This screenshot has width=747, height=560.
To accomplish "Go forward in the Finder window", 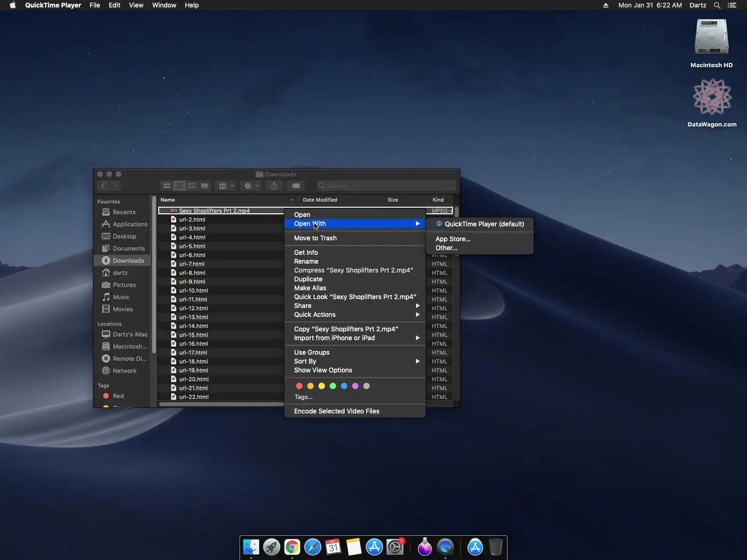I will coord(115,186).
